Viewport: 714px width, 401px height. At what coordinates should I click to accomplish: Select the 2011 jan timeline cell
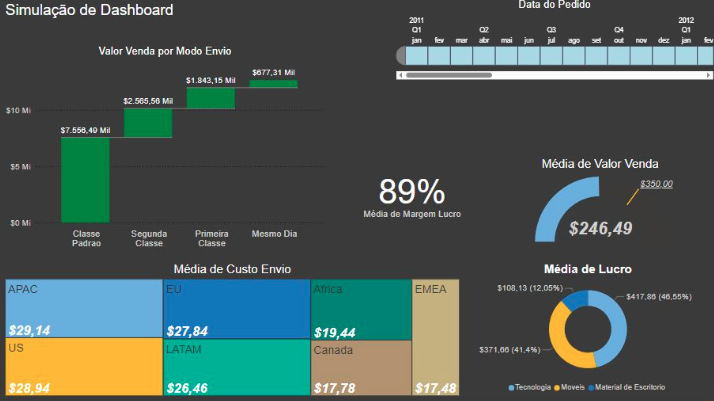pyautogui.click(x=417, y=56)
